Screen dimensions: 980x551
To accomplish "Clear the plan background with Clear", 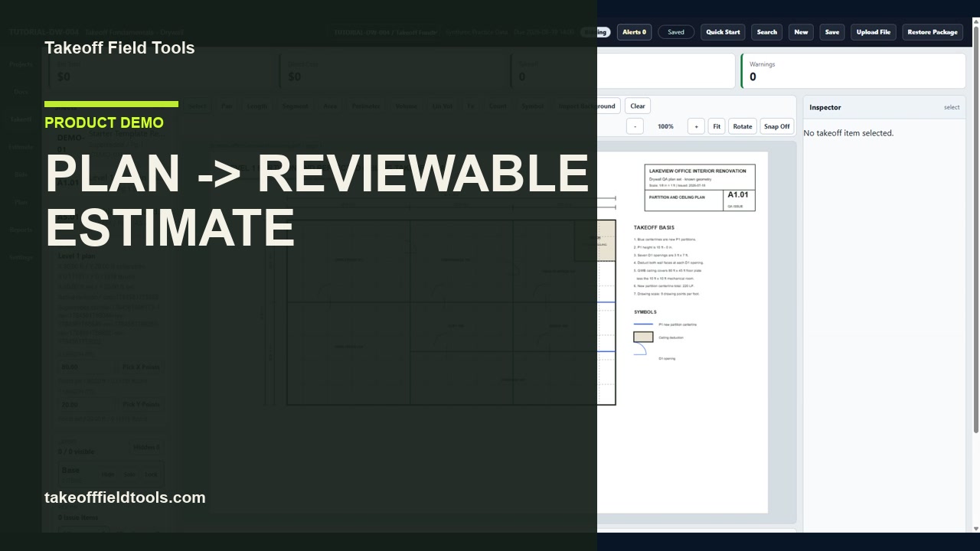I will coord(638,106).
